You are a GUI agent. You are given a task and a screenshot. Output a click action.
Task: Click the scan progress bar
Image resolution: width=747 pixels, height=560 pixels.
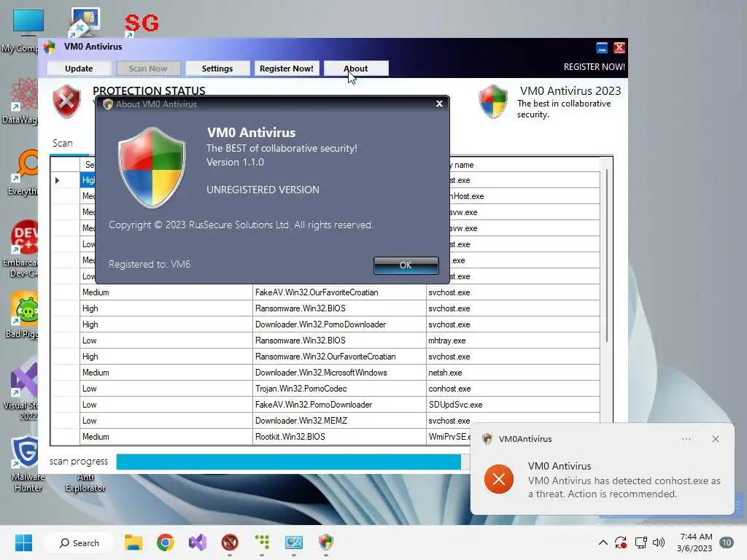292,462
